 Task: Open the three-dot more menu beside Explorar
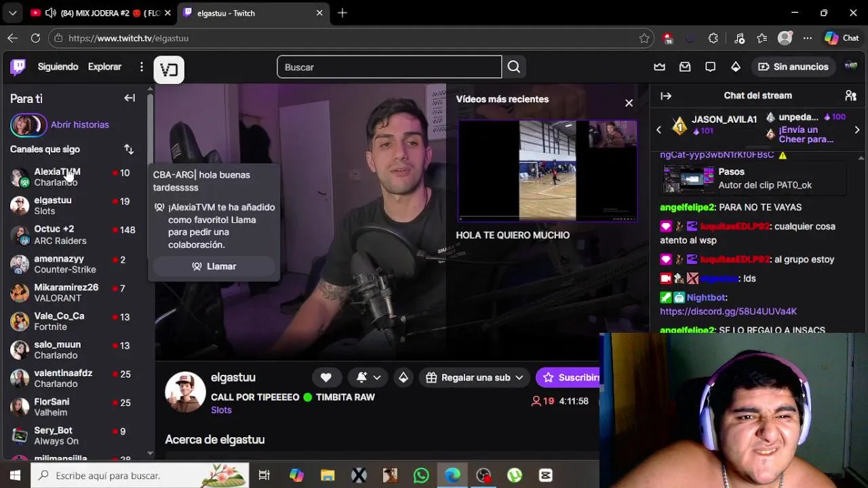[142, 66]
